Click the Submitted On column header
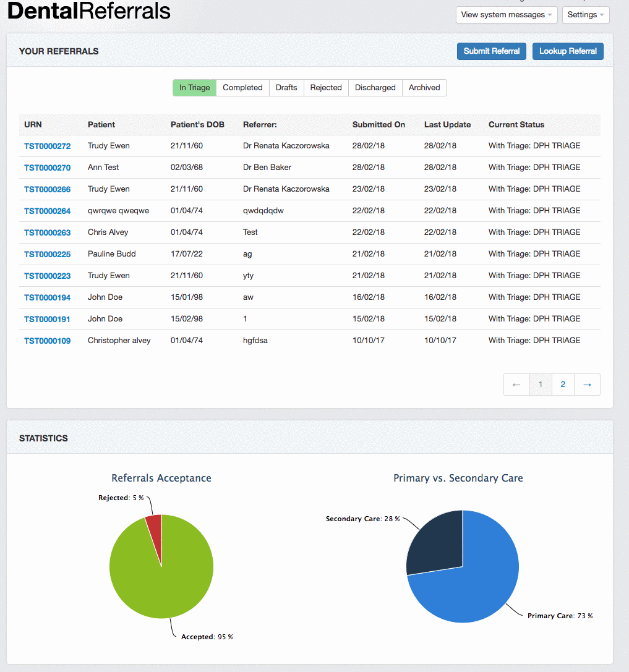629x672 pixels. (379, 125)
